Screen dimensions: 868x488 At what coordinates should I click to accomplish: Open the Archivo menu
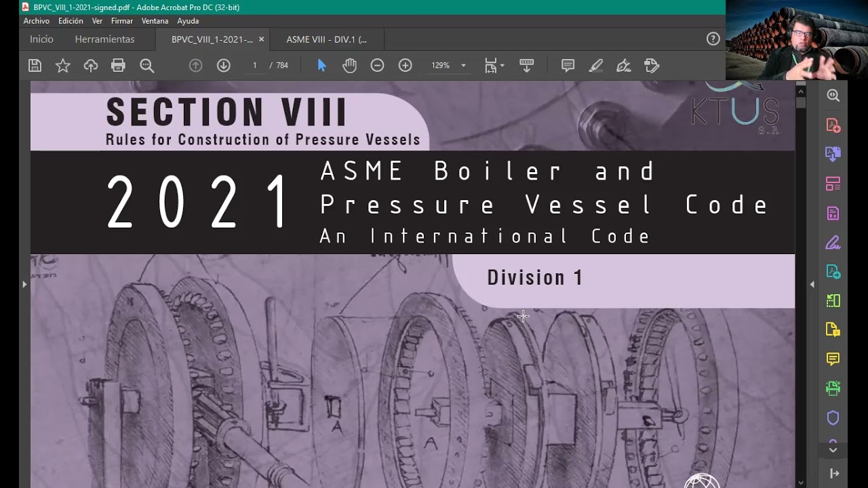tap(37, 21)
